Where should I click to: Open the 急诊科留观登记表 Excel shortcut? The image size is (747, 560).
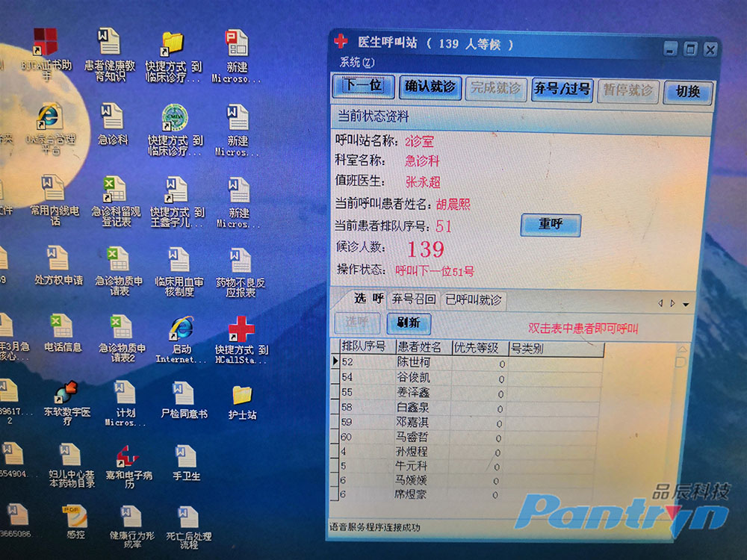click(116, 202)
